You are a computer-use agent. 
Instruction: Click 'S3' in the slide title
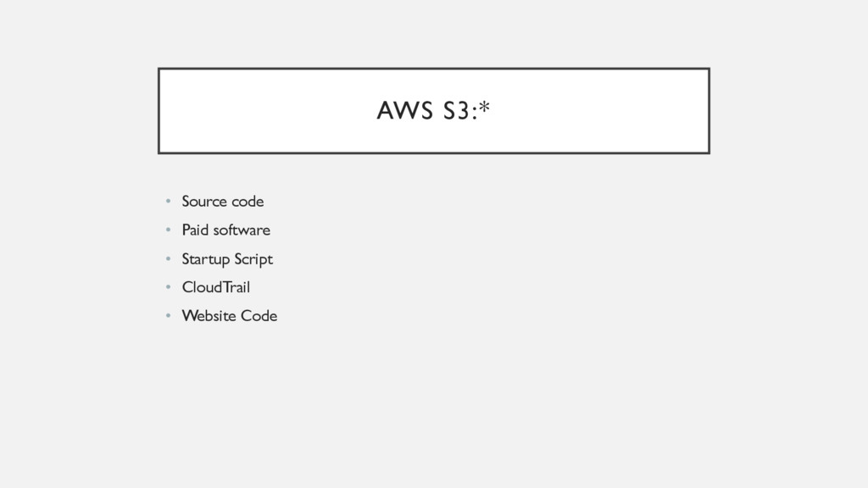tap(457, 111)
